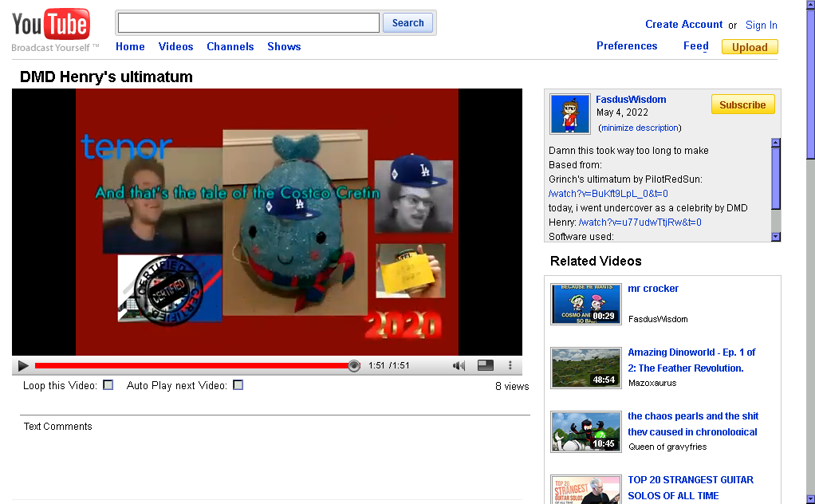Click the Upload button

[x=750, y=47]
